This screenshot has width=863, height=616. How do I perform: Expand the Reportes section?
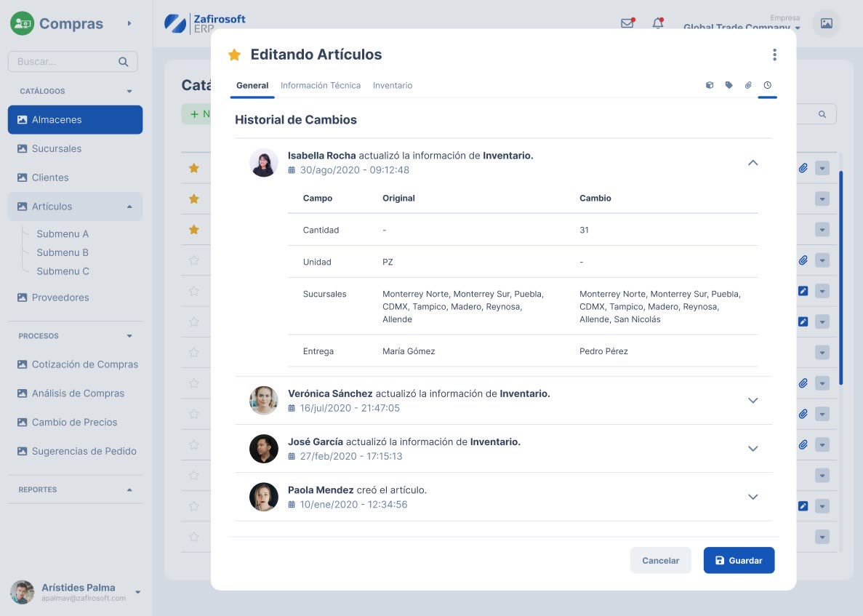pos(129,489)
